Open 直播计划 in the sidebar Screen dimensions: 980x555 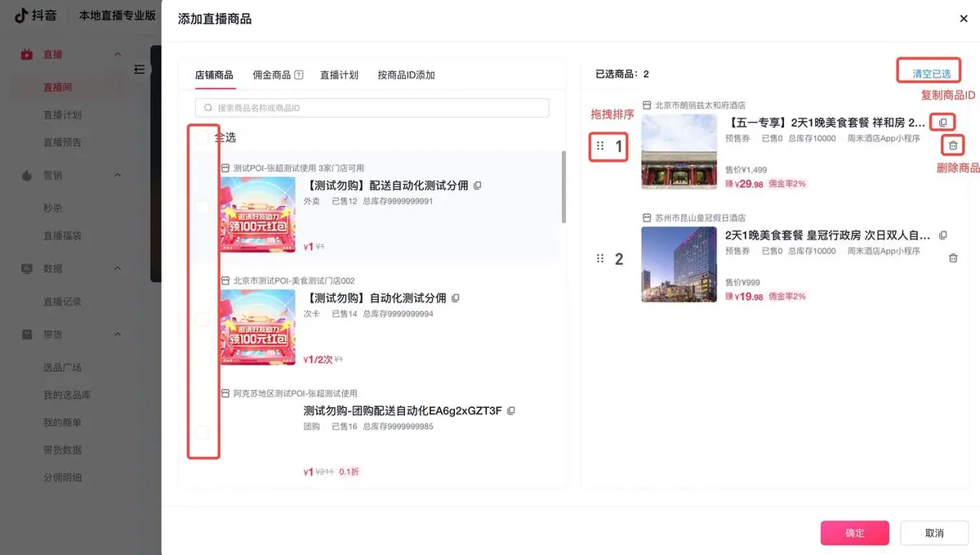(x=63, y=115)
